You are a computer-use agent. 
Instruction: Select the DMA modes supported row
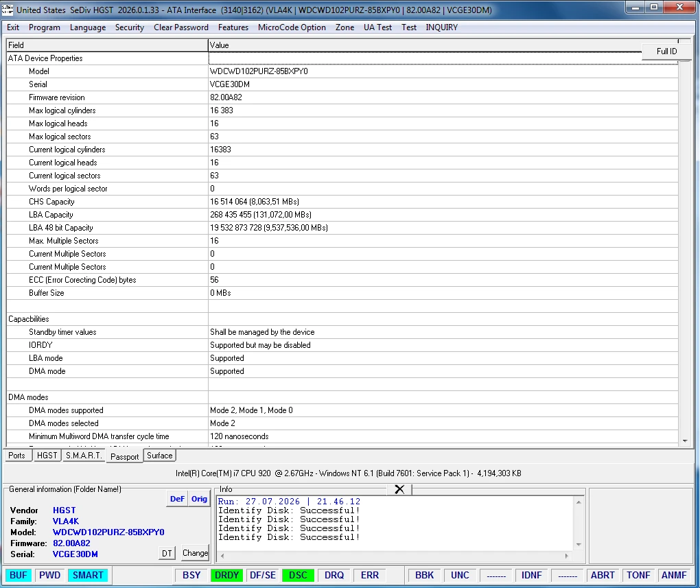[x=342, y=410]
